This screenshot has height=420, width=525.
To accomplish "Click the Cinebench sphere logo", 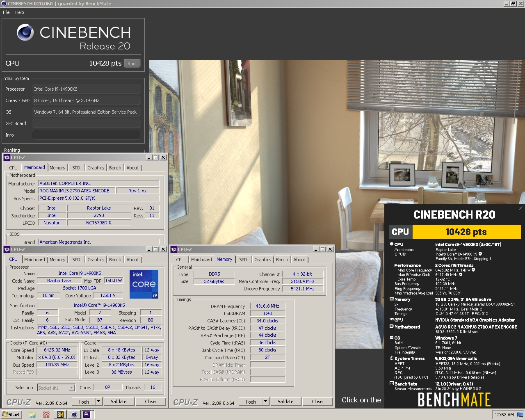I will coord(25,32).
